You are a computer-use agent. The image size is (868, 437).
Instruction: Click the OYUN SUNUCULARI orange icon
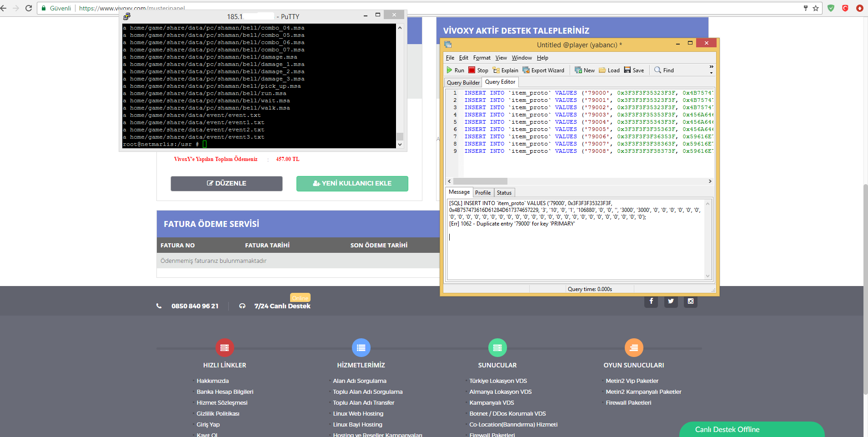pyautogui.click(x=634, y=348)
